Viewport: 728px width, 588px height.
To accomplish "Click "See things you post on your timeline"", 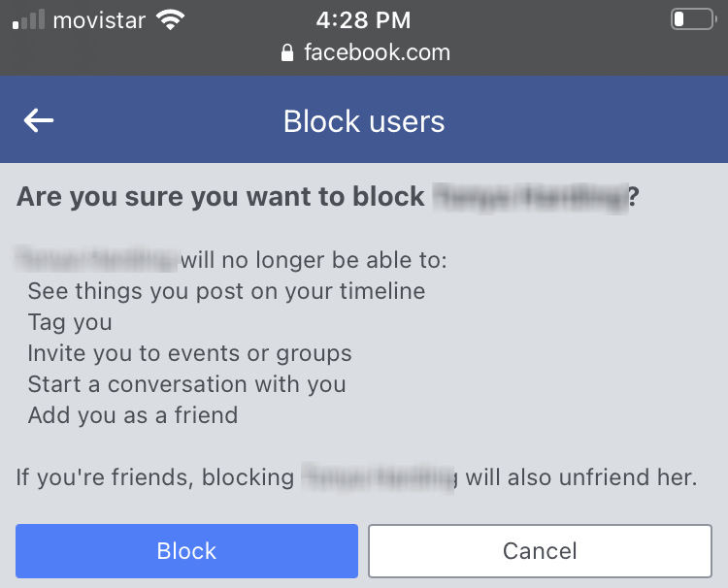I will (226, 291).
